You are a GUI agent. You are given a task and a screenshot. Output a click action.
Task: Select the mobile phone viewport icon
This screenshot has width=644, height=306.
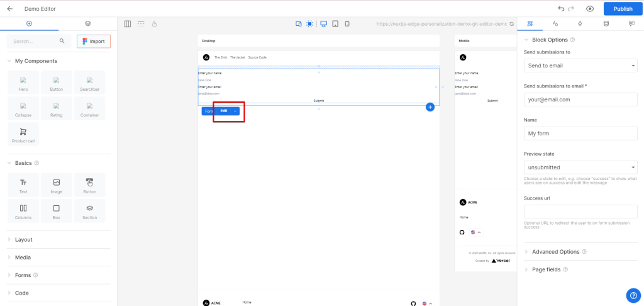(347, 24)
